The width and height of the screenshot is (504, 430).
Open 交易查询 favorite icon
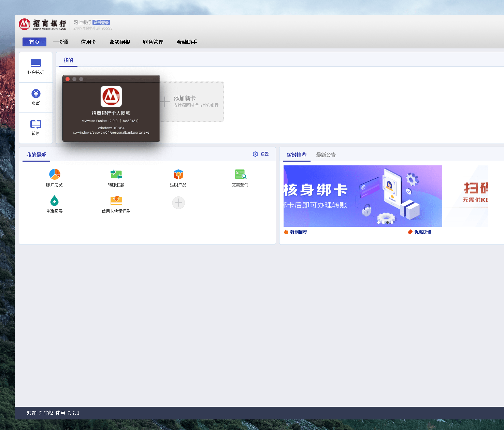click(x=241, y=174)
